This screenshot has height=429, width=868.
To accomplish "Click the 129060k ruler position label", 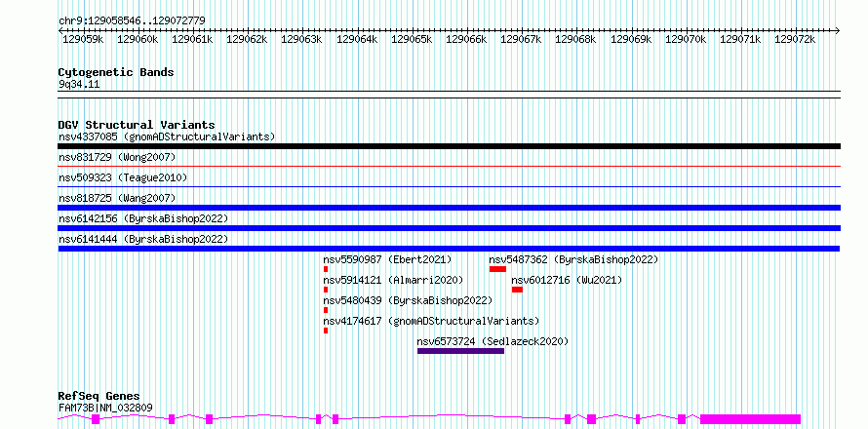I will (138, 39).
